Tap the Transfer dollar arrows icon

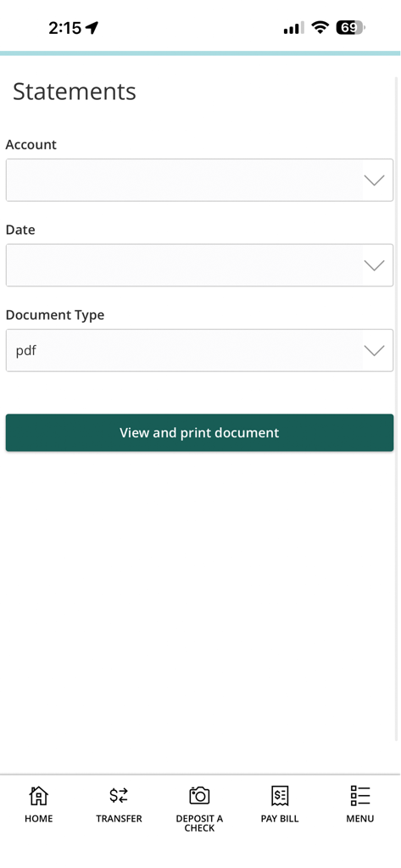click(x=119, y=795)
